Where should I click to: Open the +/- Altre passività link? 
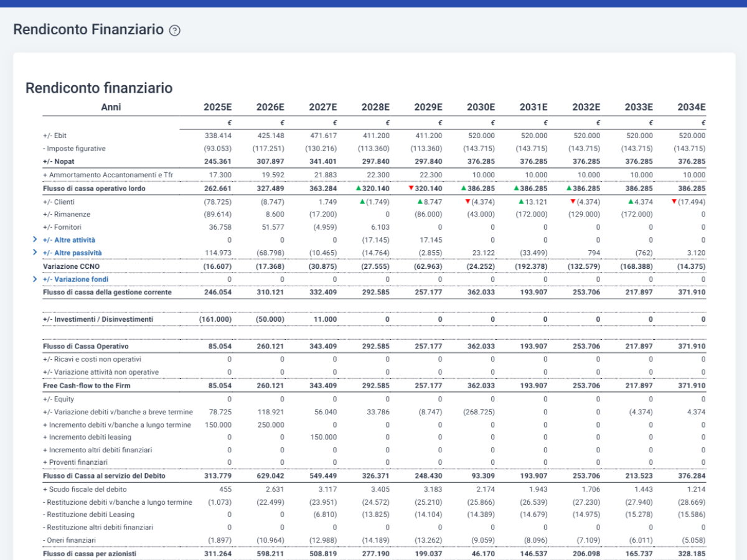(72, 253)
